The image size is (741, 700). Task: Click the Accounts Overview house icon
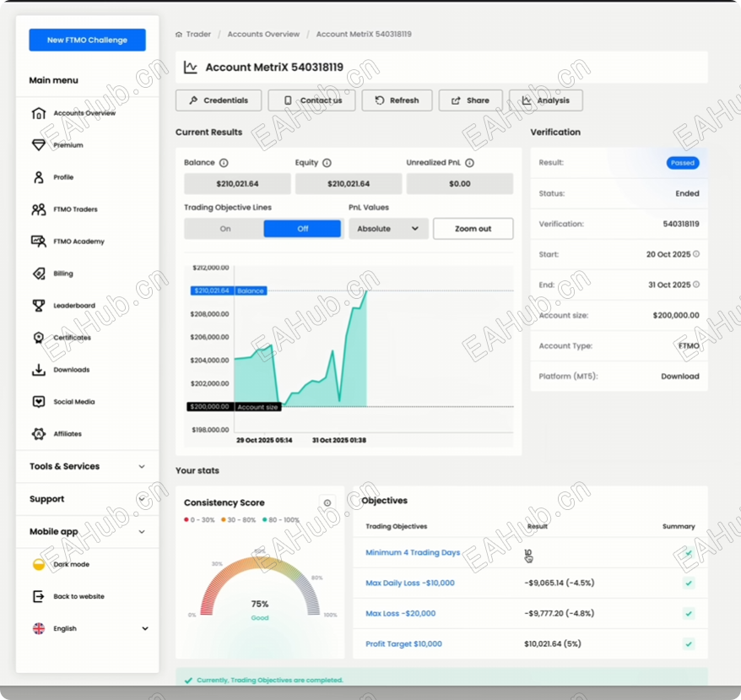(x=39, y=113)
